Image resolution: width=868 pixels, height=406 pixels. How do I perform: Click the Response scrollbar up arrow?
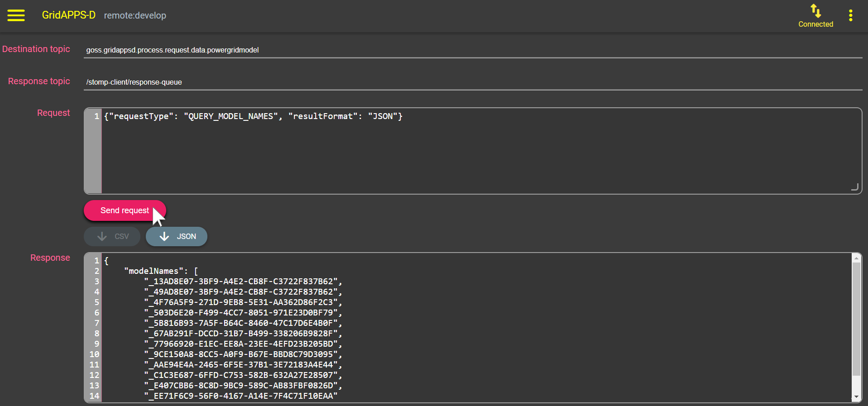click(x=856, y=258)
